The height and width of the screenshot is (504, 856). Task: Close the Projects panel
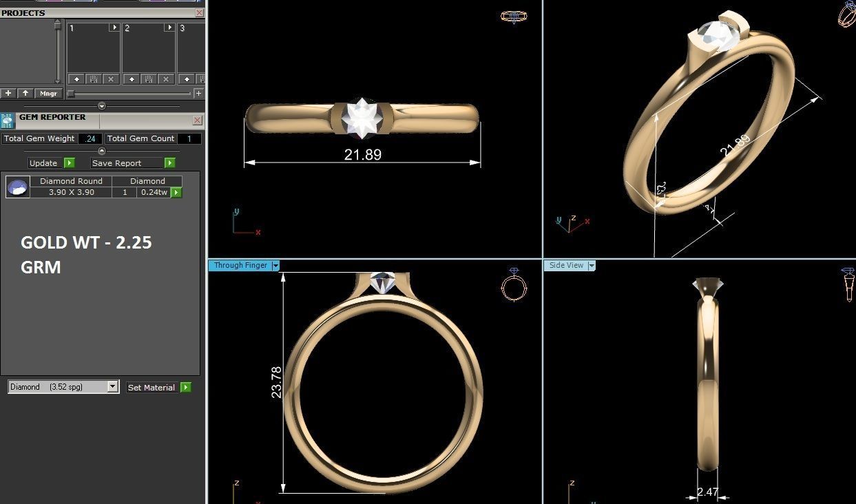pyautogui.click(x=199, y=13)
